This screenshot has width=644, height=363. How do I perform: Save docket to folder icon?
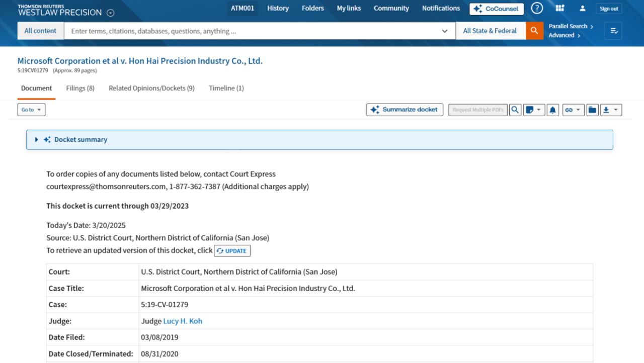click(592, 110)
